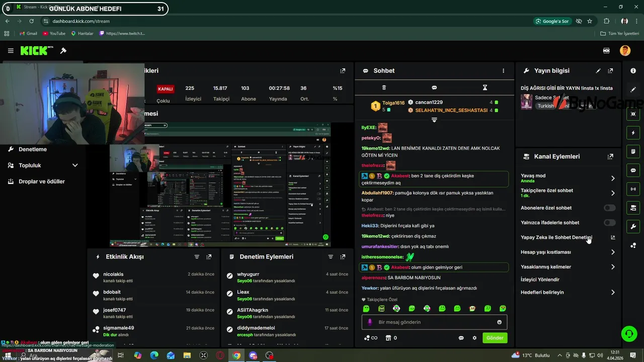
Task: Click username Tolga1616 in leaderboard
Action: coord(393,103)
